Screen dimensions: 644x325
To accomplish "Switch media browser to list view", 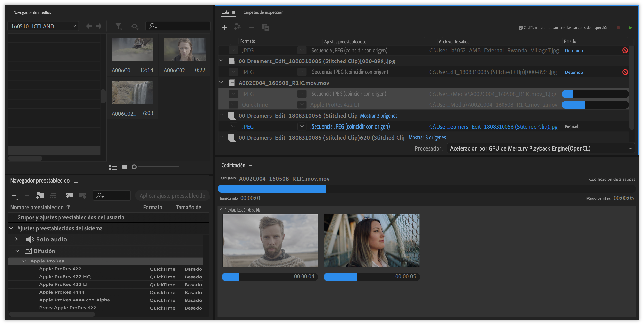I will (x=113, y=168).
